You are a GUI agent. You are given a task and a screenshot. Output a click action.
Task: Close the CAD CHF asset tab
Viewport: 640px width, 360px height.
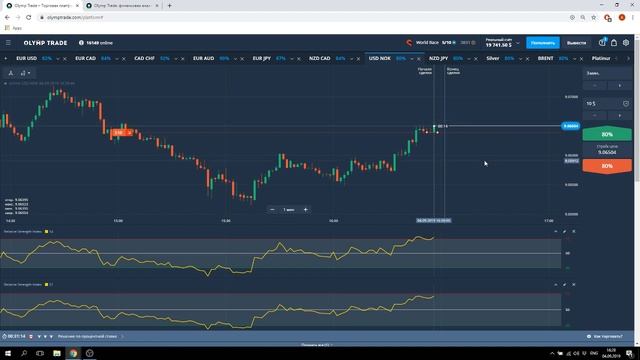(x=182, y=59)
